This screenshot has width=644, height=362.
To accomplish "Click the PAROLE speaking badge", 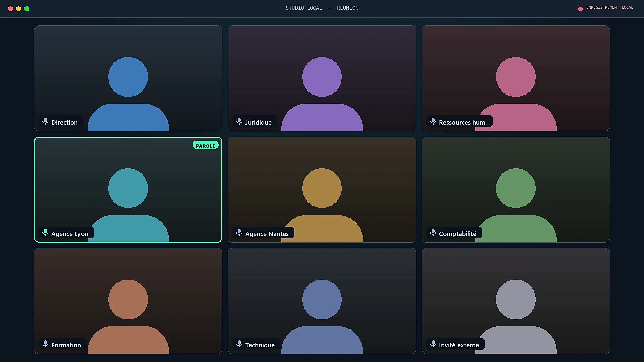I will [206, 145].
